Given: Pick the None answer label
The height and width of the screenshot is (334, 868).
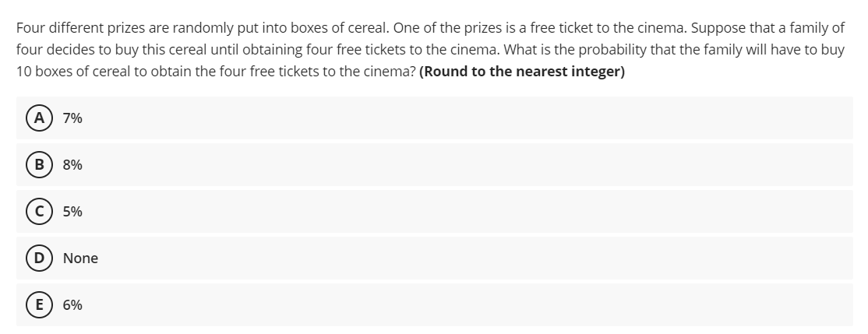Looking at the screenshot, I should pyautogui.click(x=80, y=258).
